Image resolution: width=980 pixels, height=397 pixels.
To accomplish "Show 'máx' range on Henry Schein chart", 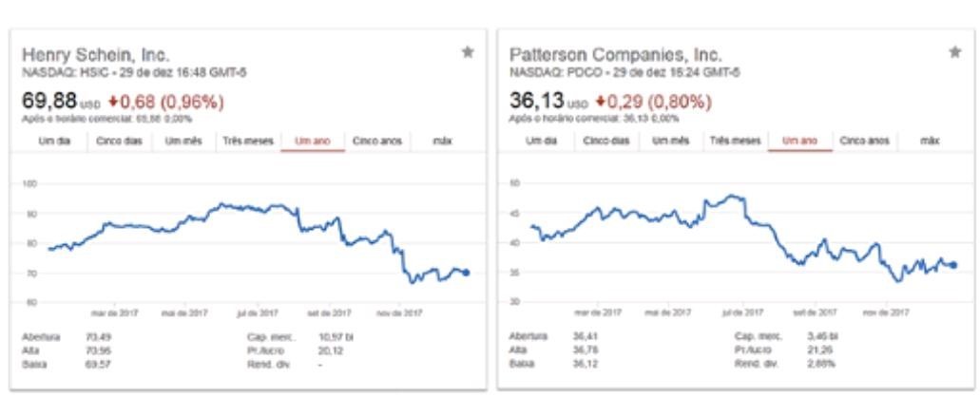I will [439, 141].
